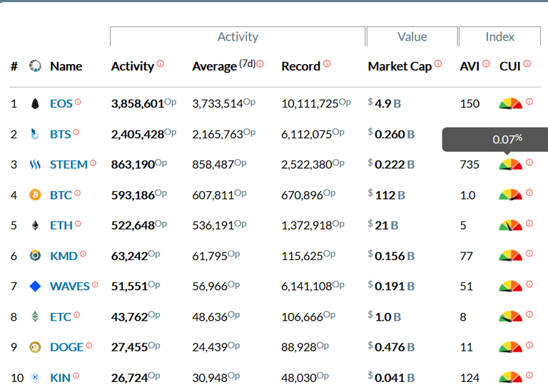Image resolution: width=548 pixels, height=392 pixels.
Task: Open the DOGE coin link
Action: tap(66, 348)
